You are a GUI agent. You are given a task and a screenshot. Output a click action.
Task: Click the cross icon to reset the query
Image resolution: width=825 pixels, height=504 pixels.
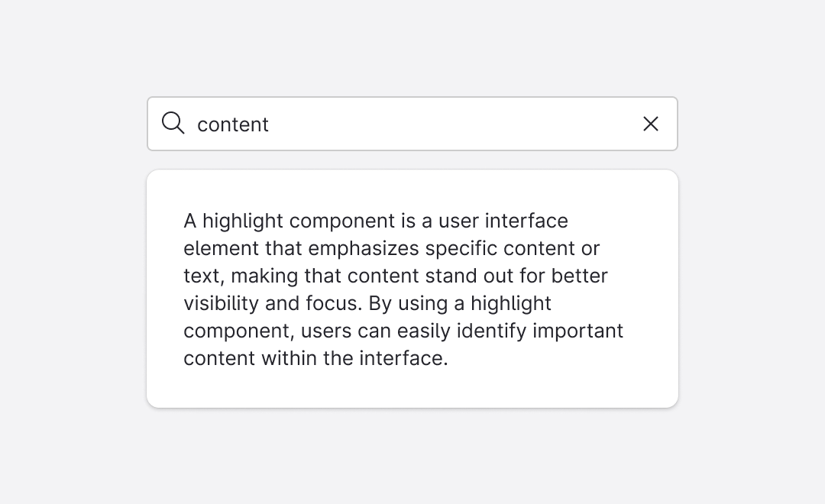click(x=651, y=123)
